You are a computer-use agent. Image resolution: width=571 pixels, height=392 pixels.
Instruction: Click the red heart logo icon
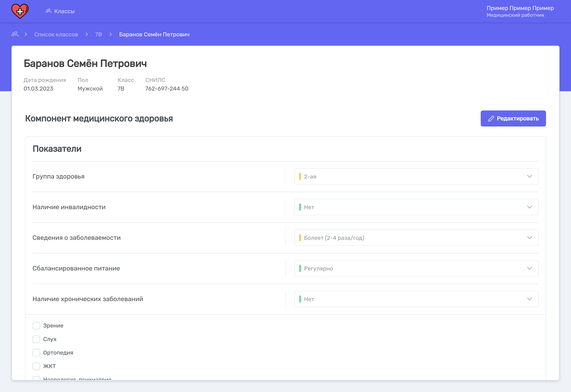(x=20, y=11)
